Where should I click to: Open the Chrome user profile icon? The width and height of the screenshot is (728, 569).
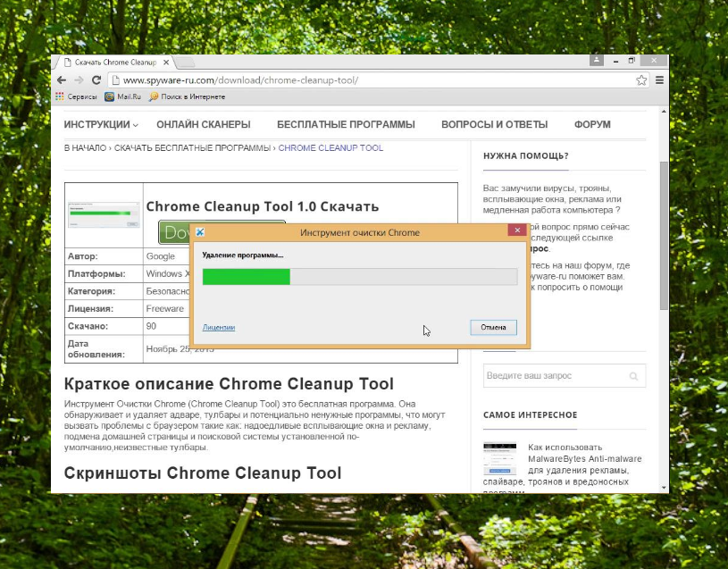[597, 60]
